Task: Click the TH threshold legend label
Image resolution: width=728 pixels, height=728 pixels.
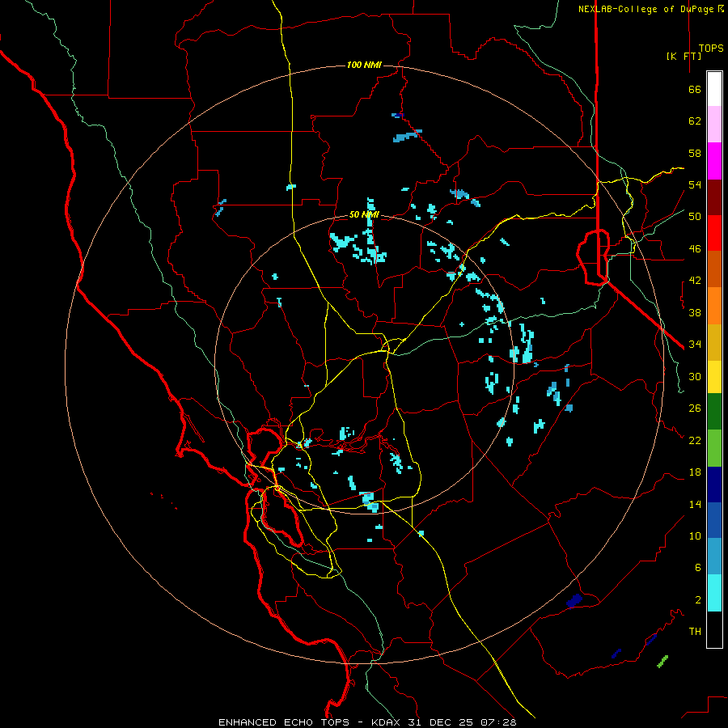Action: coord(695,631)
